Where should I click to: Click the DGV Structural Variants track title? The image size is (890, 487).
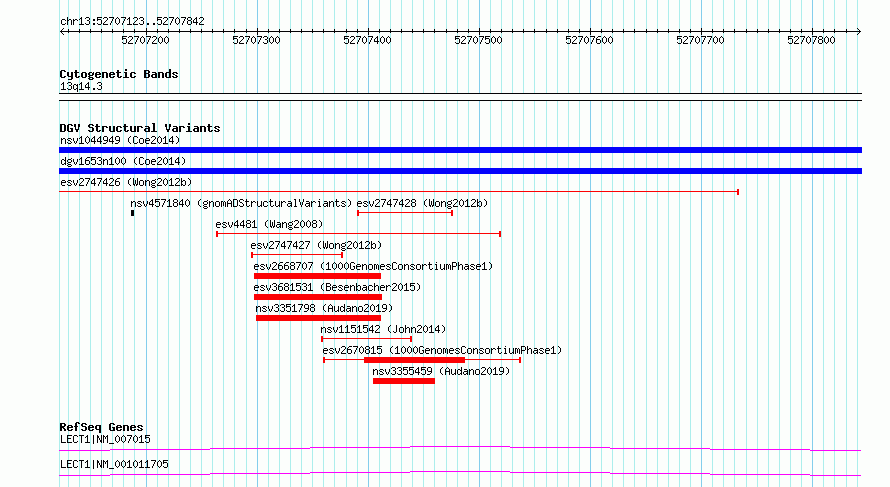click(x=140, y=128)
